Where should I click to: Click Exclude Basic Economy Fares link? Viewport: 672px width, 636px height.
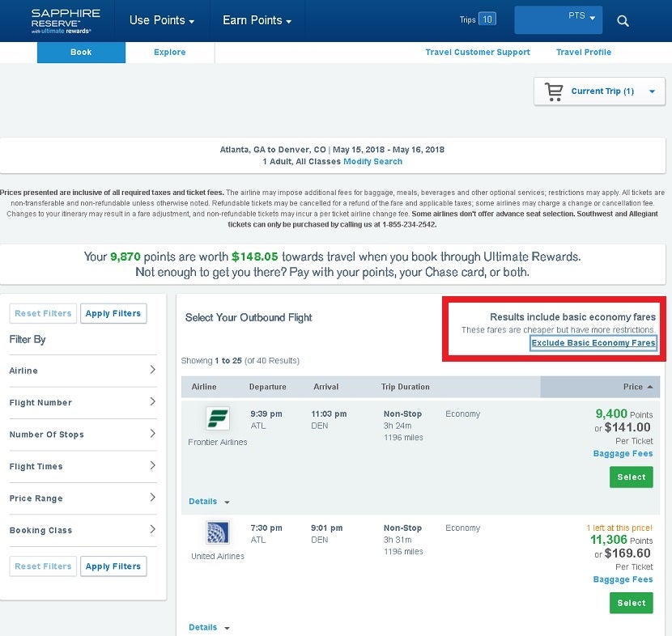pyautogui.click(x=593, y=343)
